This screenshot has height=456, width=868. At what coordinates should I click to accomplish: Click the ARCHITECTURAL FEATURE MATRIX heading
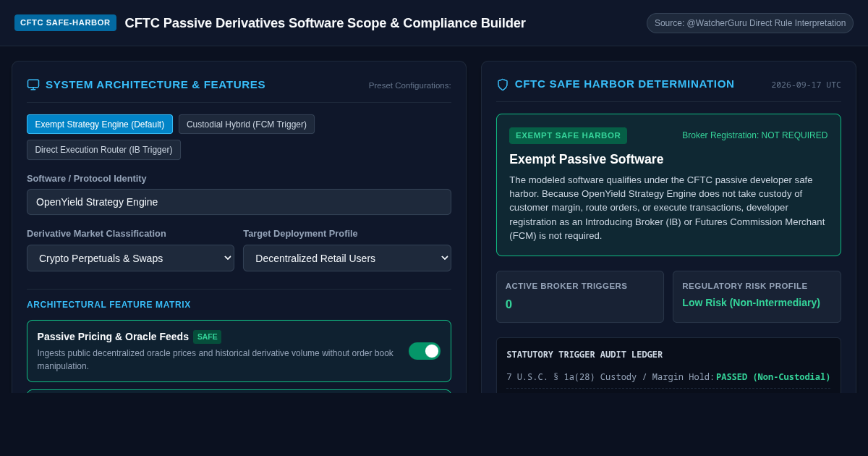point(109,305)
